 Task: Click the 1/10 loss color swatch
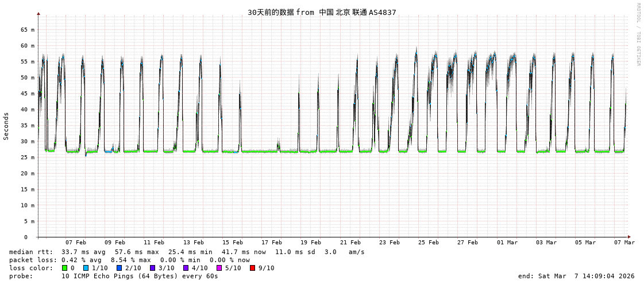click(x=86, y=268)
